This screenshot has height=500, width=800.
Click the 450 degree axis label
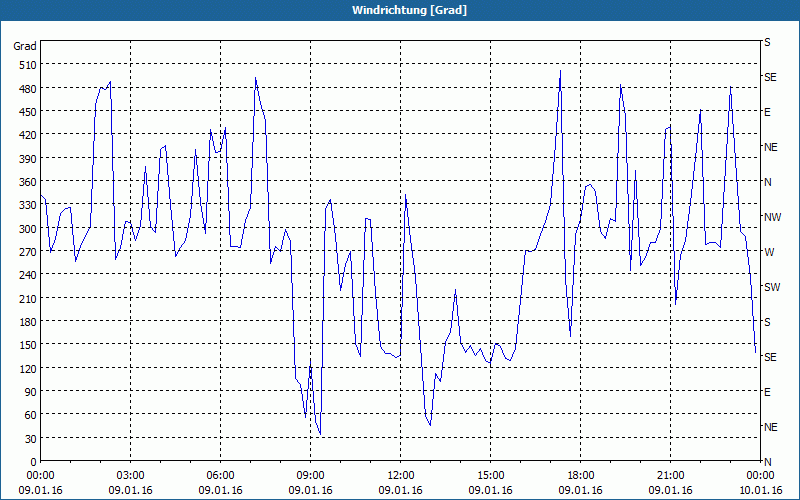[28, 112]
